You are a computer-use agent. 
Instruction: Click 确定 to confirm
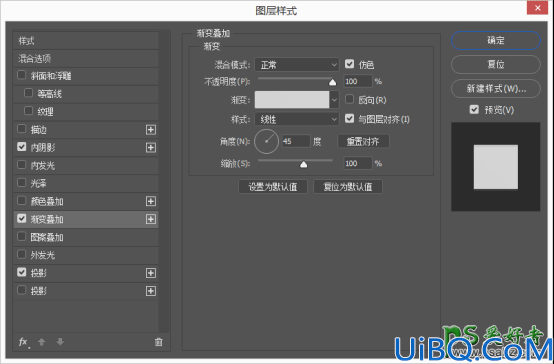pyautogui.click(x=496, y=40)
